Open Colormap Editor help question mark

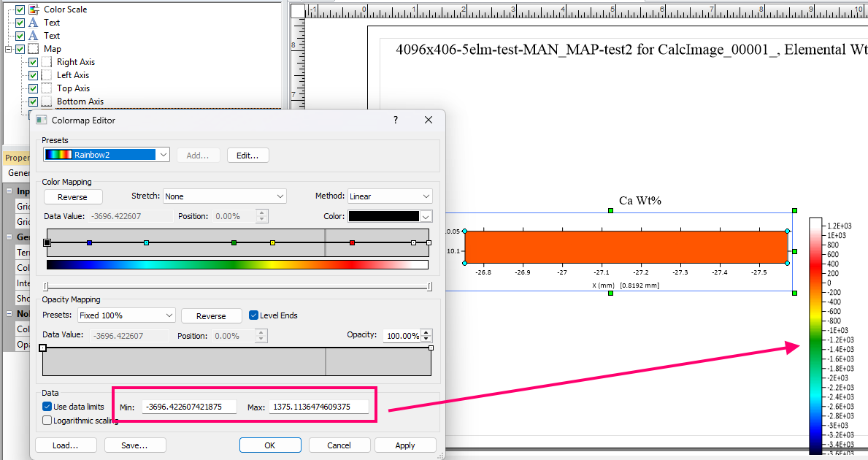click(396, 120)
